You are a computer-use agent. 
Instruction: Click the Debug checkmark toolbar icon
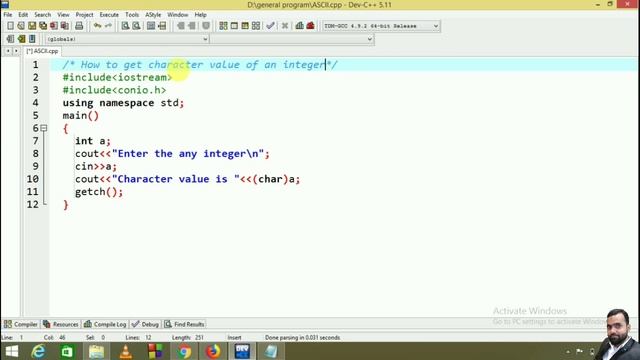270,26
